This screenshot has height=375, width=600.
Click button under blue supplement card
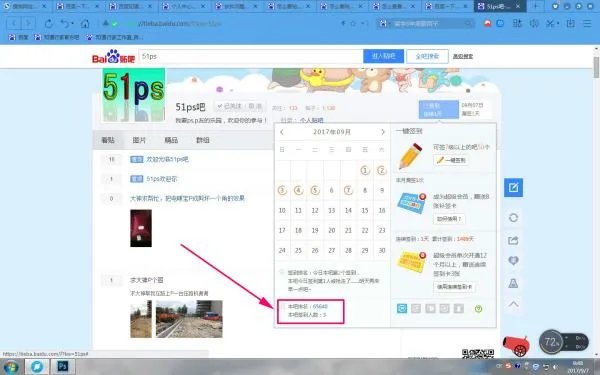click(x=449, y=219)
